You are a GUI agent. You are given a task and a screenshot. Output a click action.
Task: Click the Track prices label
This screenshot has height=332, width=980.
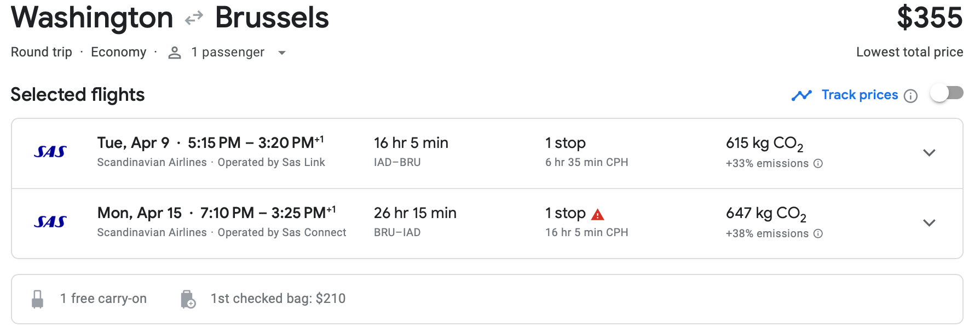coord(860,95)
